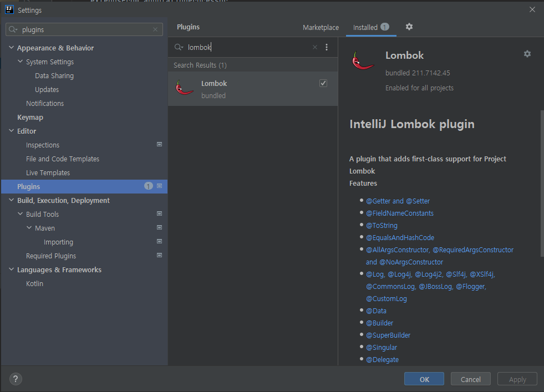Close the Settings dialog window
544x392 pixels.
(532, 10)
